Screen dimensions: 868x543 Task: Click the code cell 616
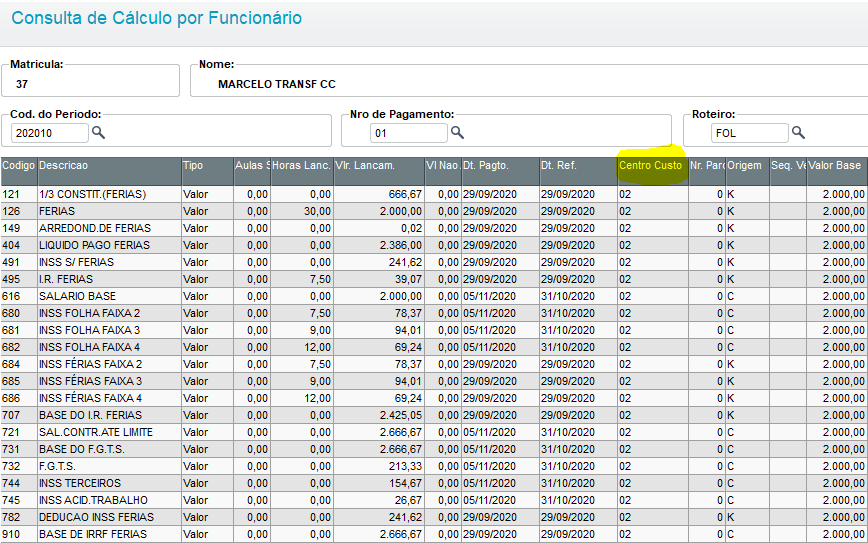pyautogui.click(x=11, y=296)
